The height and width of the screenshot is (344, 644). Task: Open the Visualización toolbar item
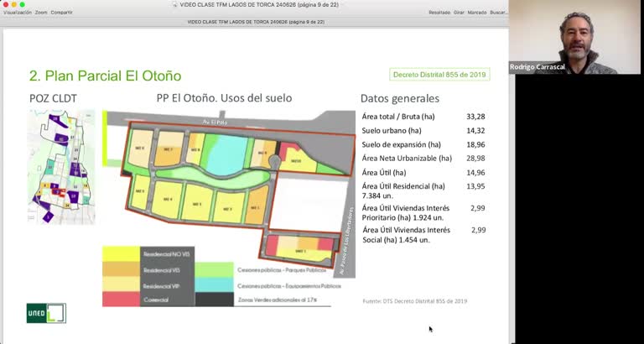[18, 13]
